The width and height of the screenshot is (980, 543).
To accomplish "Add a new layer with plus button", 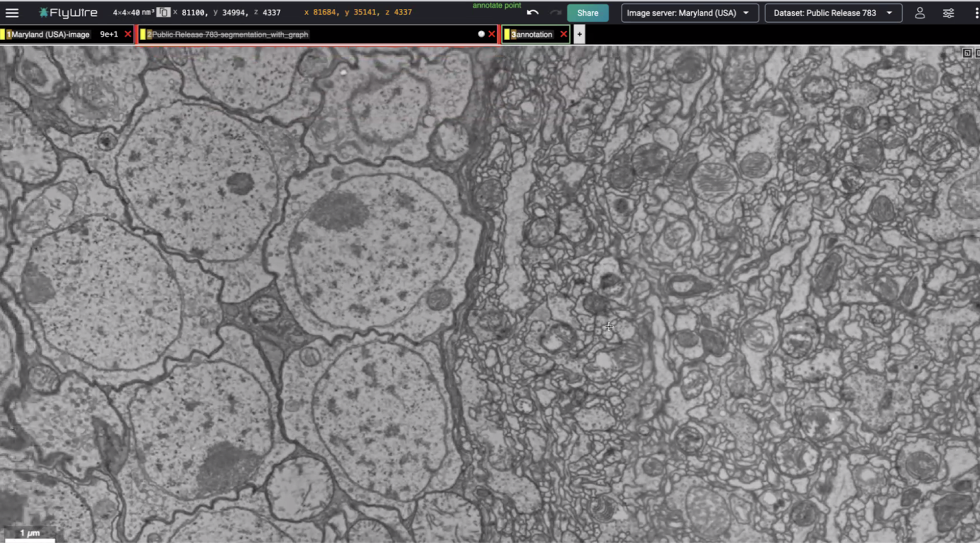I will [579, 34].
